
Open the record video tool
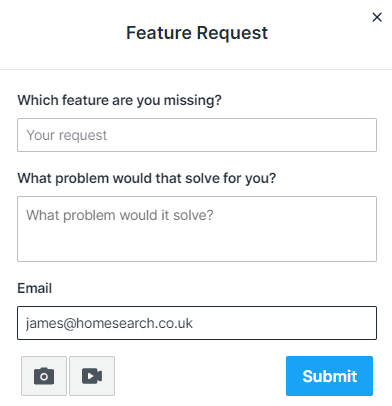92,376
